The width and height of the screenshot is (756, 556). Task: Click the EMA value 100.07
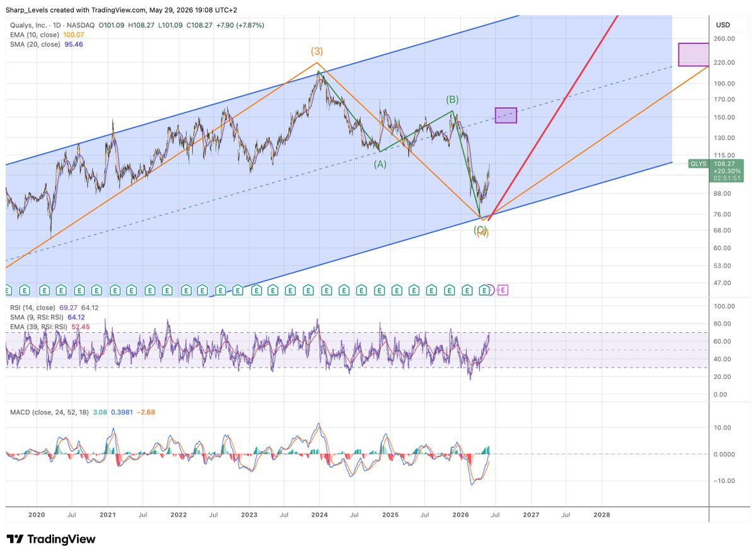(x=74, y=35)
